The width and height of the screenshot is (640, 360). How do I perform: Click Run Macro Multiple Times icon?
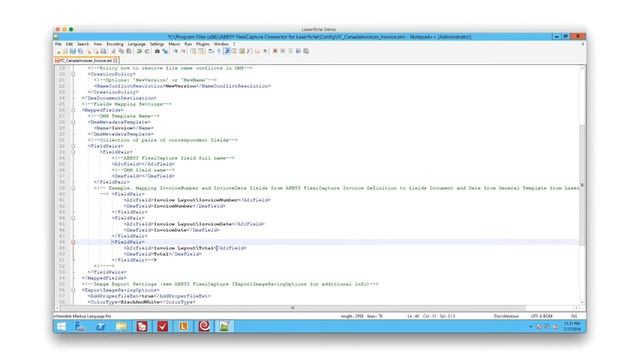pyautogui.click(x=298, y=51)
